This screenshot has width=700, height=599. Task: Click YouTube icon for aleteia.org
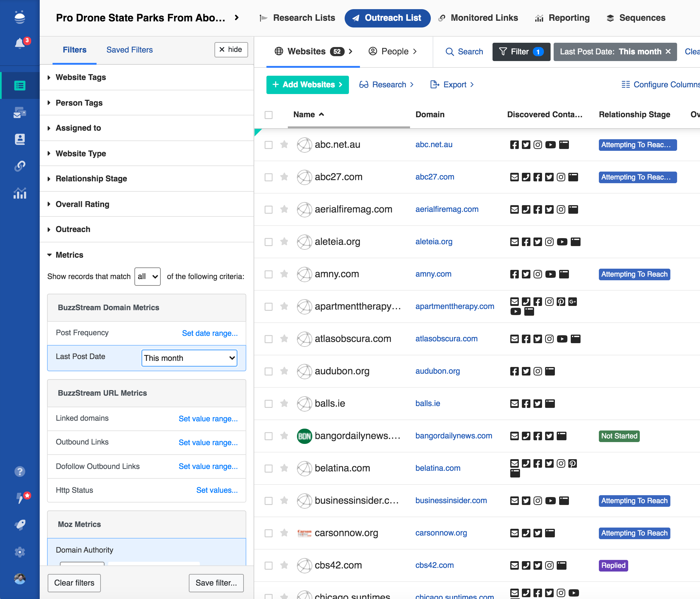562,242
